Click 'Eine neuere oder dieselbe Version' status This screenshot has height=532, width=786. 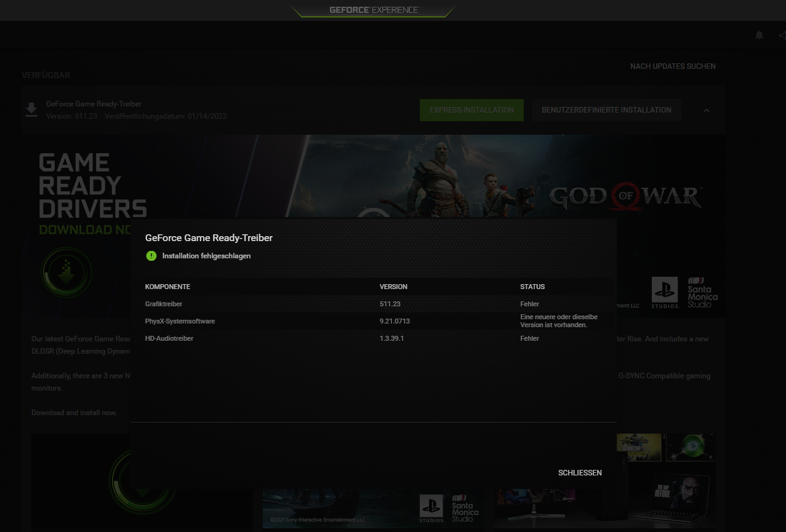click(558, 321)
